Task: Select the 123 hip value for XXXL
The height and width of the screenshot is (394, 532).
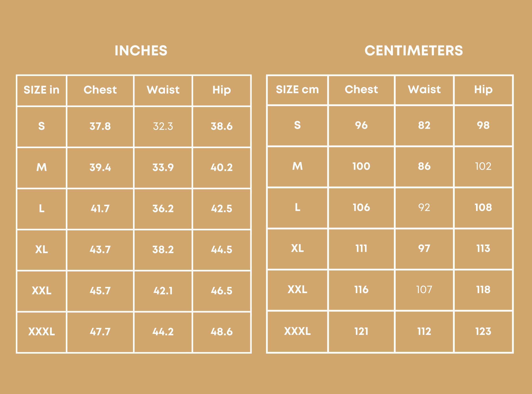Action: (483, 331)
